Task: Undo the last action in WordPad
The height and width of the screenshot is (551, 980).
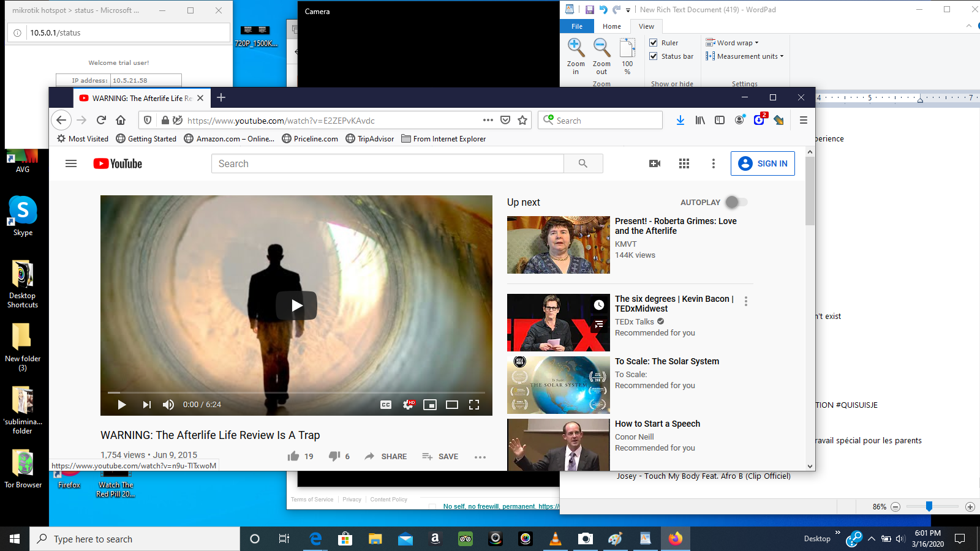Action: pos(603,10)
